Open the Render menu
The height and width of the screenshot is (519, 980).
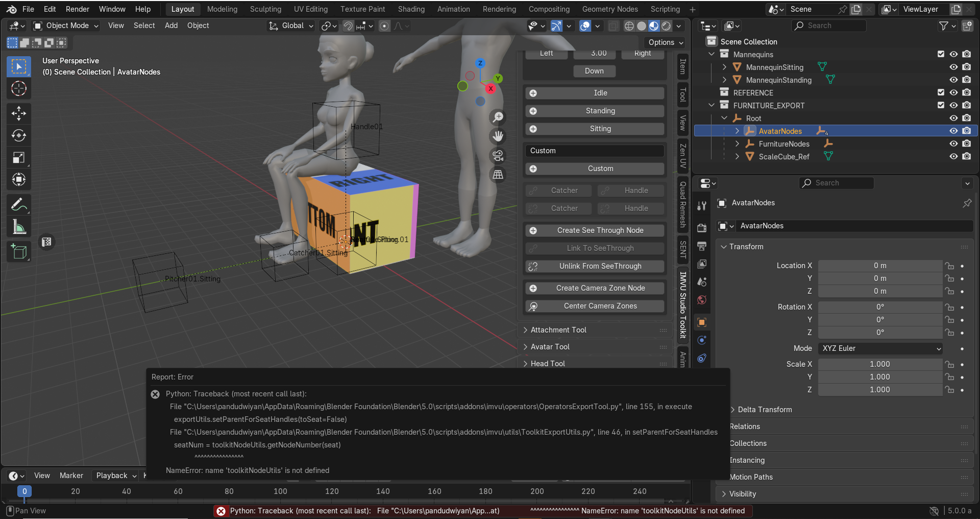coord(78,9)
